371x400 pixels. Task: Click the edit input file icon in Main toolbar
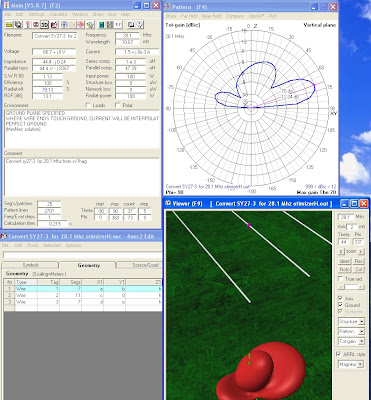(18, 25)
